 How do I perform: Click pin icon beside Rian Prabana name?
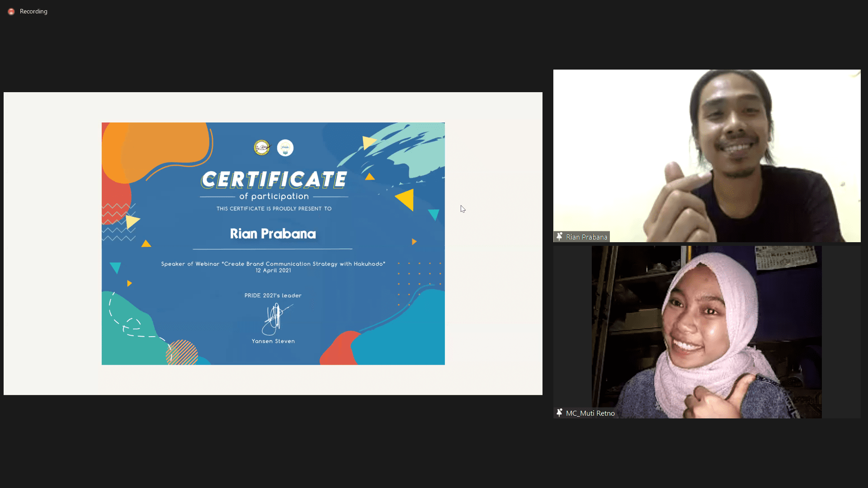coord(560,237)
